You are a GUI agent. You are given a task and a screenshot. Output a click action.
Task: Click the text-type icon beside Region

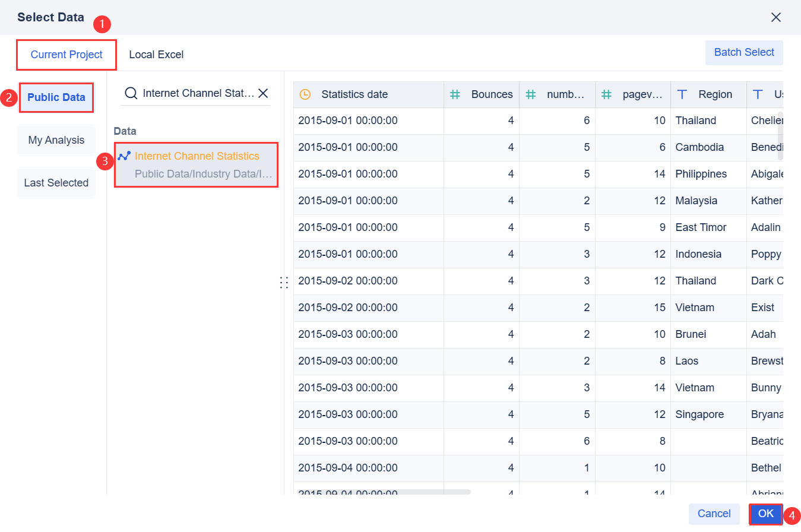682,94
